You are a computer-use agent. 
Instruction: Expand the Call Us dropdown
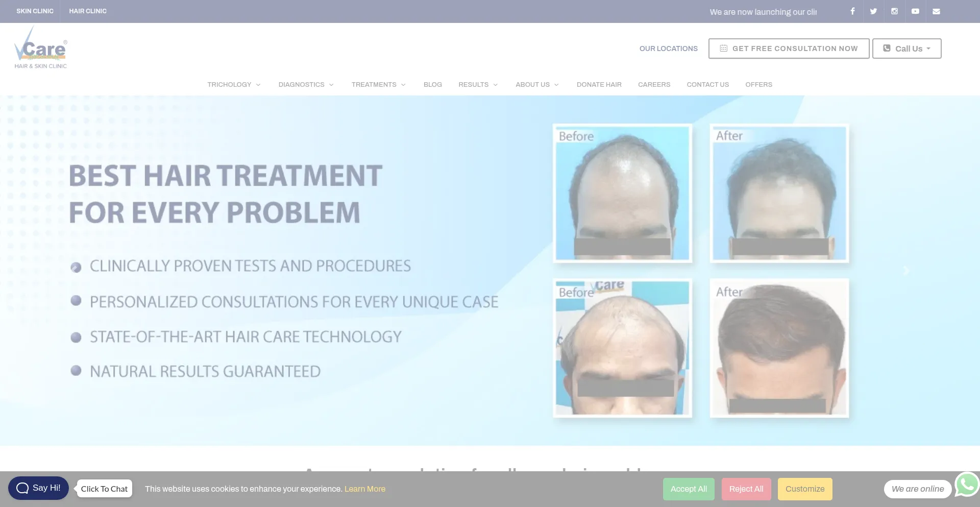click(906, 49)
